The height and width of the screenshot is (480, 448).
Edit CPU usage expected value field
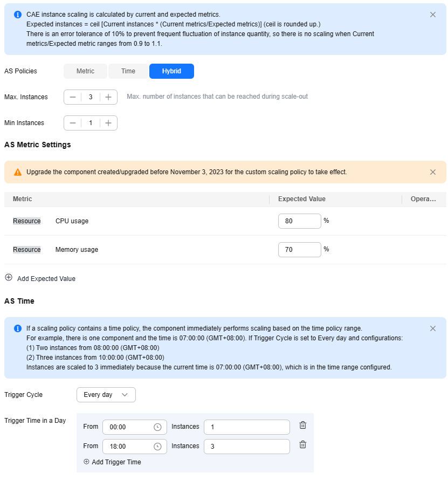pyautogui.click(x=299, y=221)
